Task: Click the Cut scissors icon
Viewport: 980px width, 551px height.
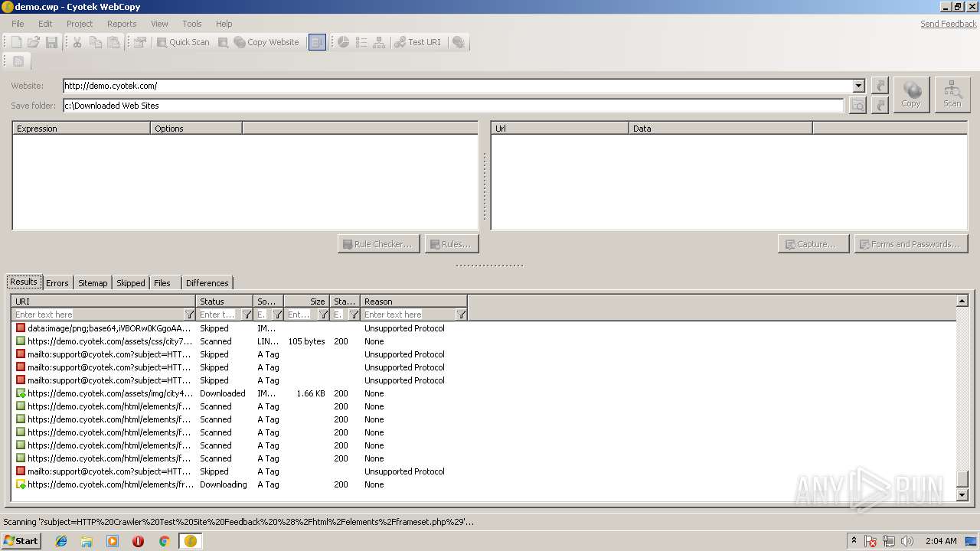Action: pyautogui.click(x=77, y=43)
